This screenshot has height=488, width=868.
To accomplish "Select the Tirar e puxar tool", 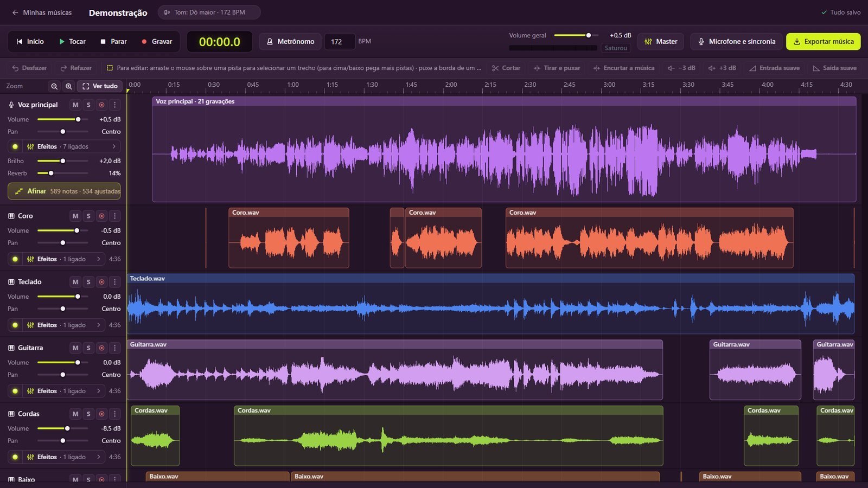I will pos(557,68).
